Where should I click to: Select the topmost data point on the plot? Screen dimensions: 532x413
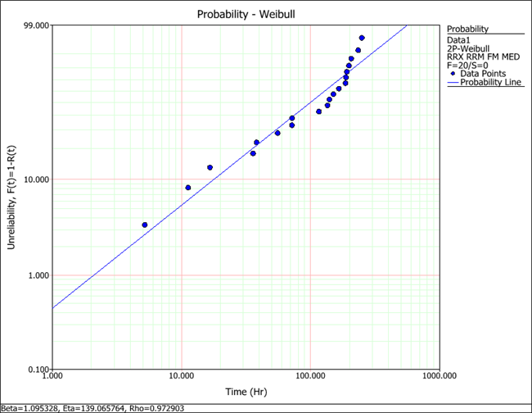[362, 38]
